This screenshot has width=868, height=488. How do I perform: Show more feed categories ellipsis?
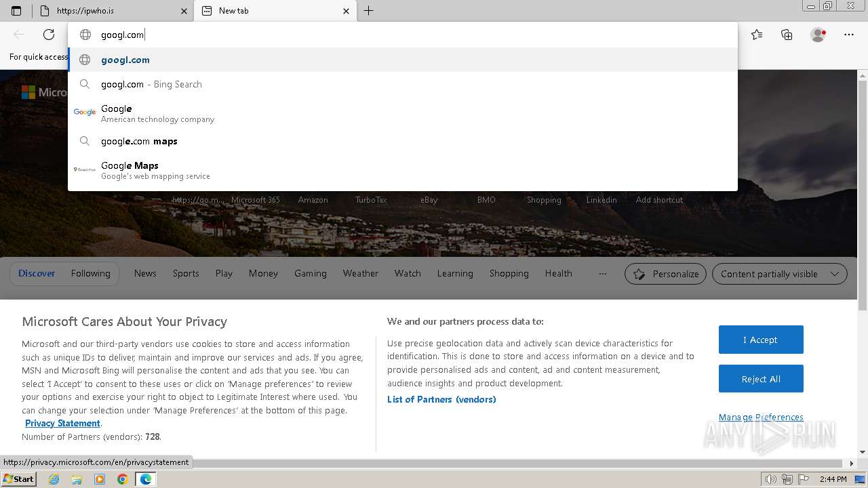coord(603,274)
